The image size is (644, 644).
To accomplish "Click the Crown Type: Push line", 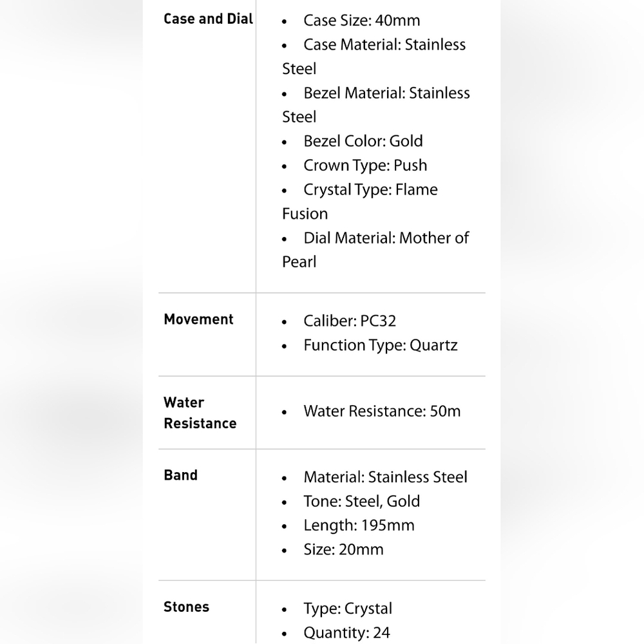I will pyautogui.click(x=365, y=166).
